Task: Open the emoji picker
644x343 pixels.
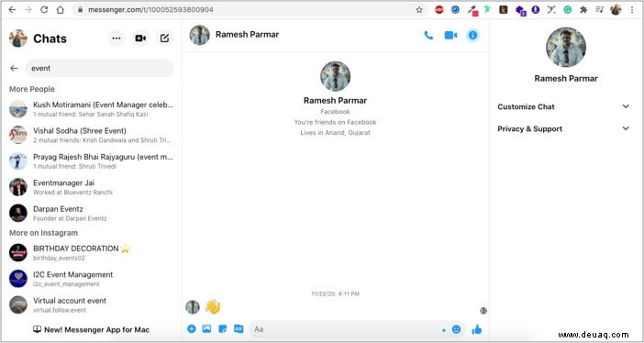Action: click(x=456, y=329)
